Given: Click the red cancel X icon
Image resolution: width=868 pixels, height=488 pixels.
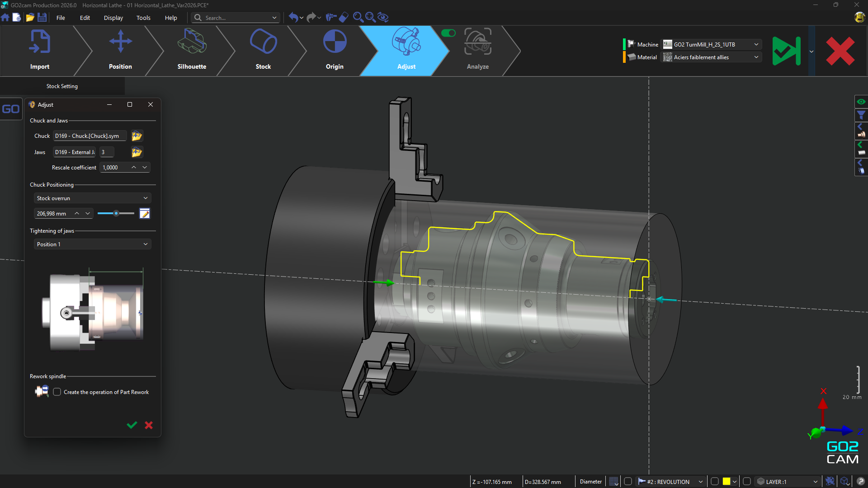Looking at the screenshot, I should tap(840, 51).
